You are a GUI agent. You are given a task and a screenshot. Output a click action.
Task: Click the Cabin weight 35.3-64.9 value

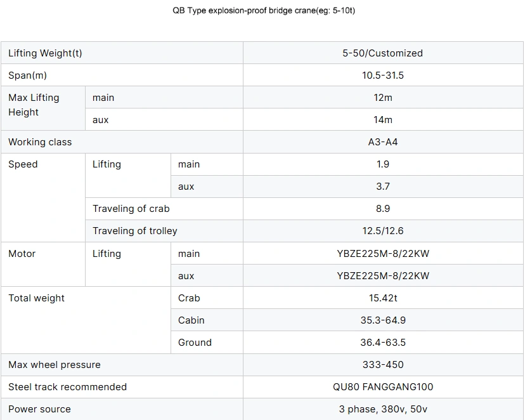pyautogui.click(x=382, y=320)
